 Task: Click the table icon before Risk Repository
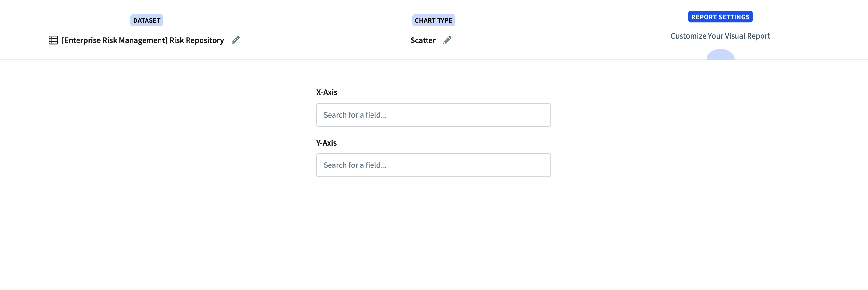click(x=53, y=40)
